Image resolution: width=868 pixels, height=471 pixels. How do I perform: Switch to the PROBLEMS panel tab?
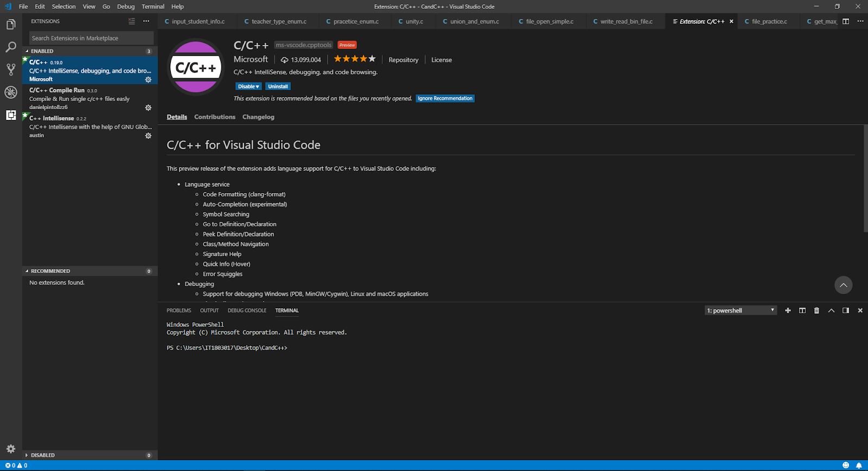179,310
